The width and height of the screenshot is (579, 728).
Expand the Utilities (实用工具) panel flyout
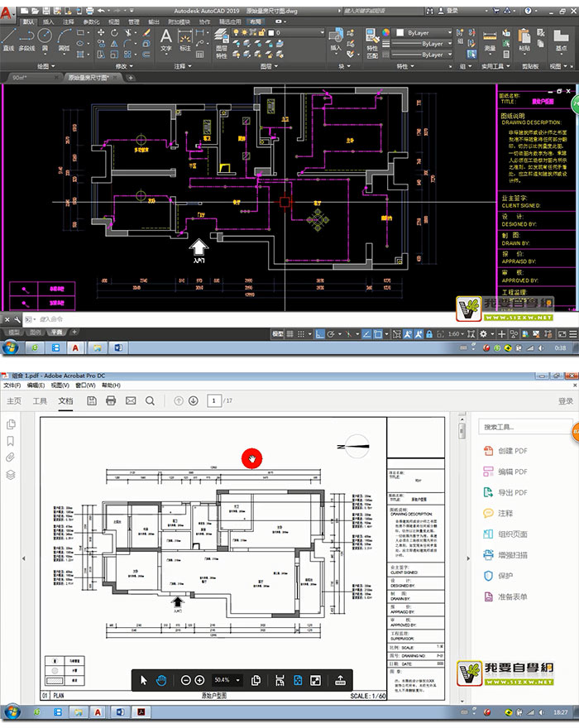[x=495, y=66]
